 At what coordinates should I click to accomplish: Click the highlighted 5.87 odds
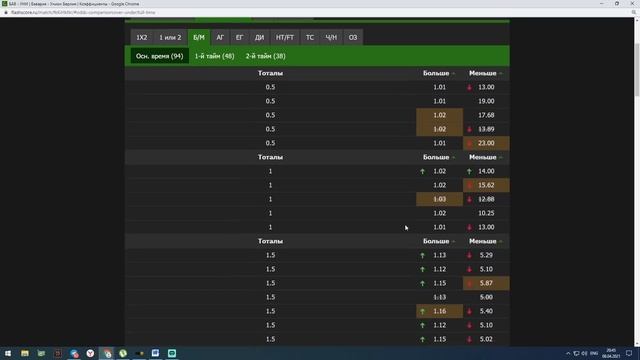coord(486,283)
